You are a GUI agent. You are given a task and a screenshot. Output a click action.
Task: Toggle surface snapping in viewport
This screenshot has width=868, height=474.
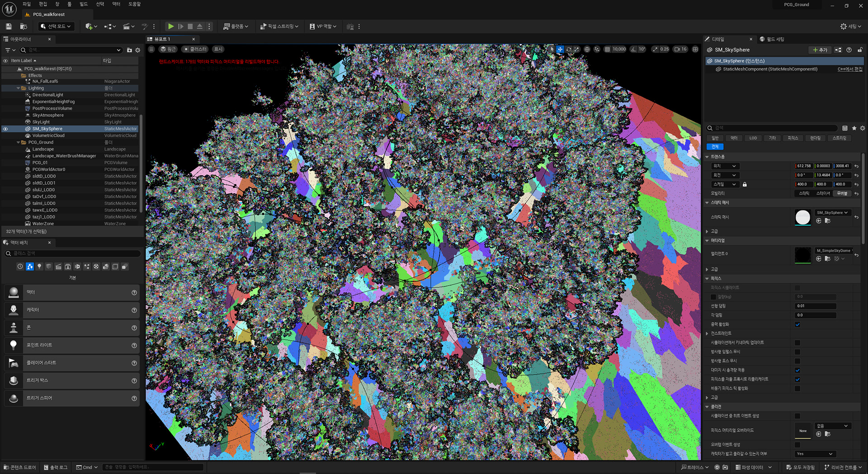pyautogui.click(x=597, y=49)
